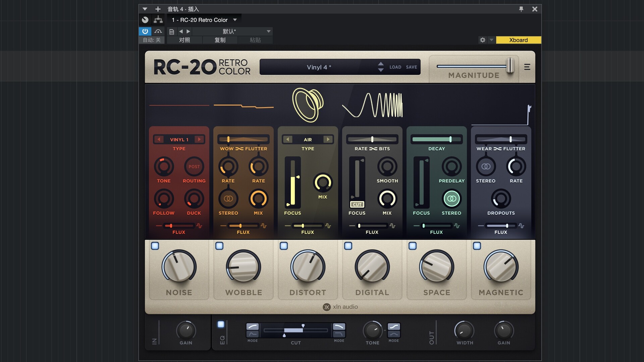
Task: Click the SAVE preset button
Action: tap(411, 67)
